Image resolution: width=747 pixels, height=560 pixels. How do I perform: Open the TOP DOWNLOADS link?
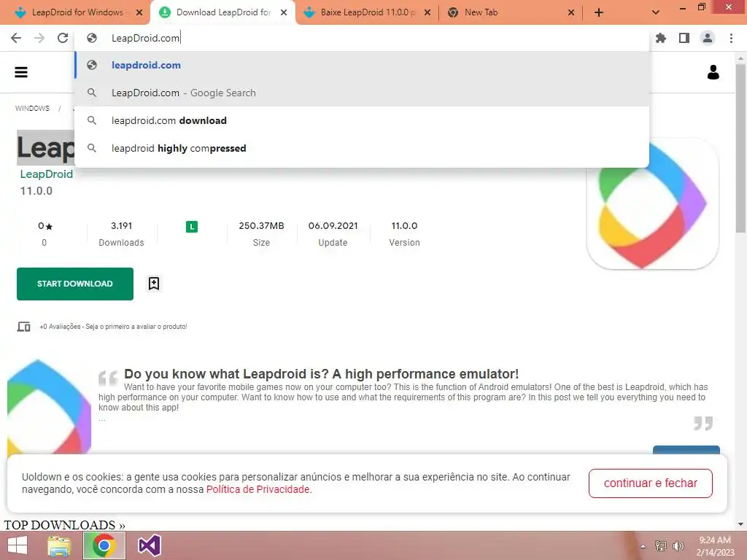(64, 525)
